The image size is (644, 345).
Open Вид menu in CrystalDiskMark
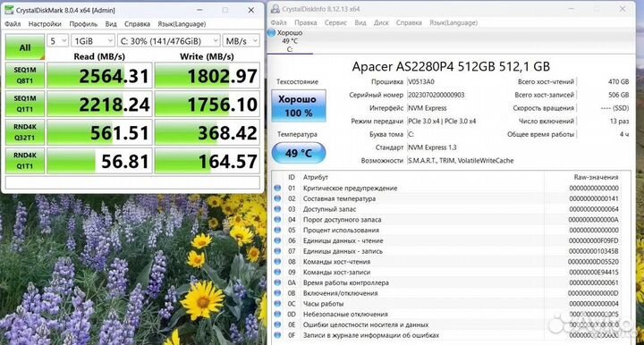[x=111, y=24]
